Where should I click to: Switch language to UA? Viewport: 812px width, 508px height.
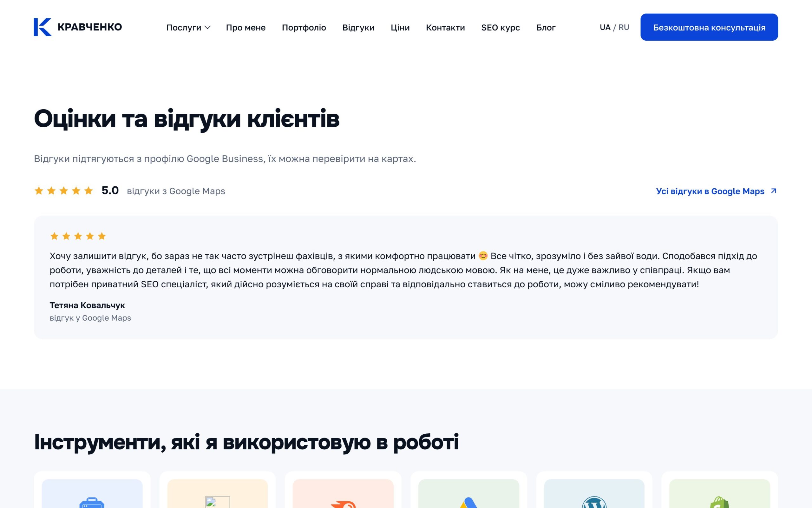click(605, 27)
